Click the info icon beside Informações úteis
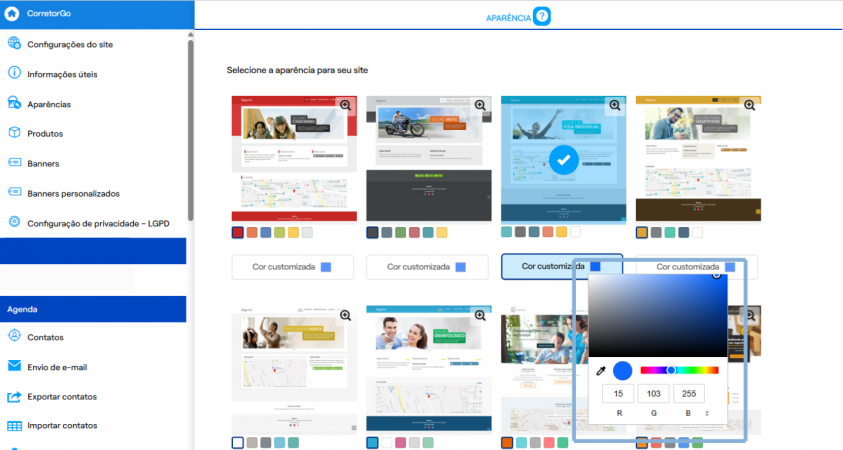 [x=15, y=73]
